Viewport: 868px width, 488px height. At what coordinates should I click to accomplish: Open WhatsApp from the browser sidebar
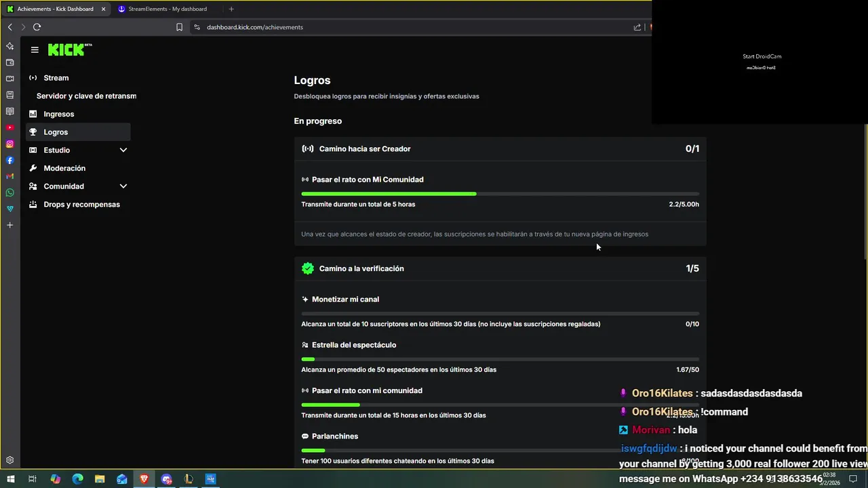click(x=9, y=192)
